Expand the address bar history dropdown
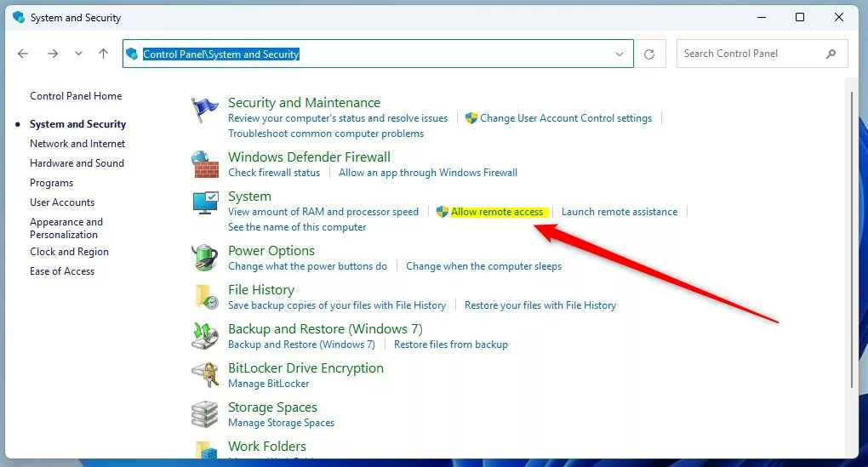868x467 pixels. click(620, 54)
